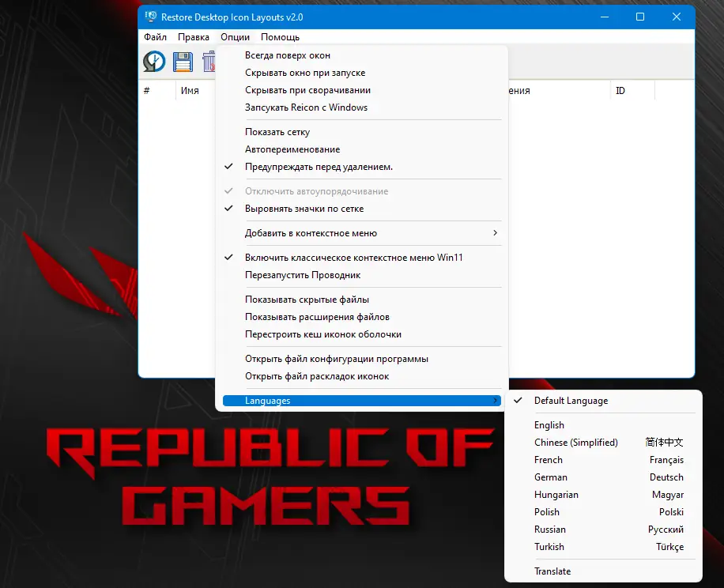Viewport: 724px width, 588px height.
Task: Expand the Languages submenu
Action: pos(362,401)
